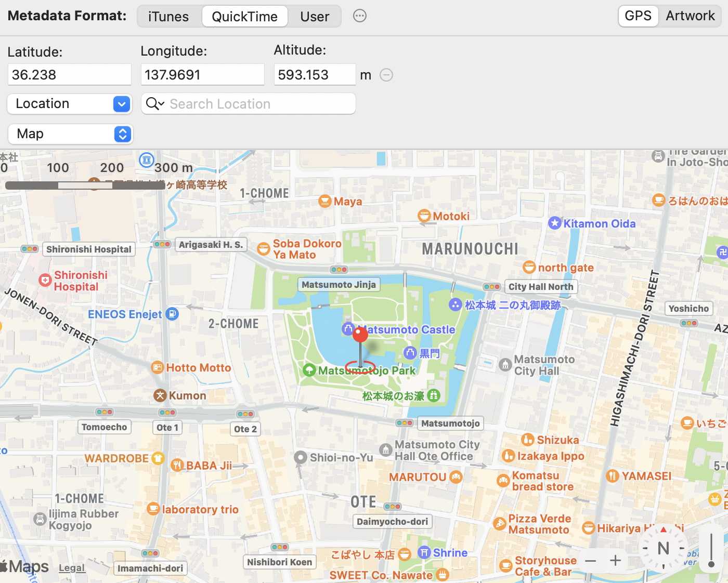The width and height of the screenshot is (728, 583).
Task: Select the Tomoecho intersection label
Action: (105, 427)
